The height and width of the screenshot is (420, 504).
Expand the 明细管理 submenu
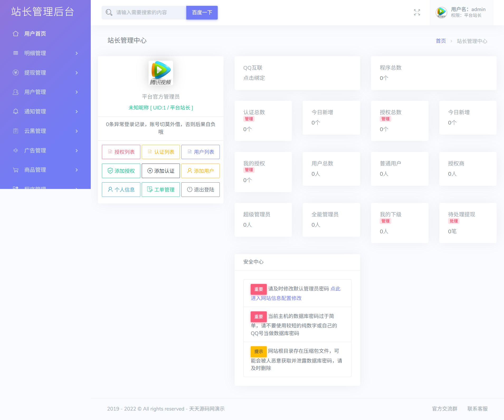76,53
